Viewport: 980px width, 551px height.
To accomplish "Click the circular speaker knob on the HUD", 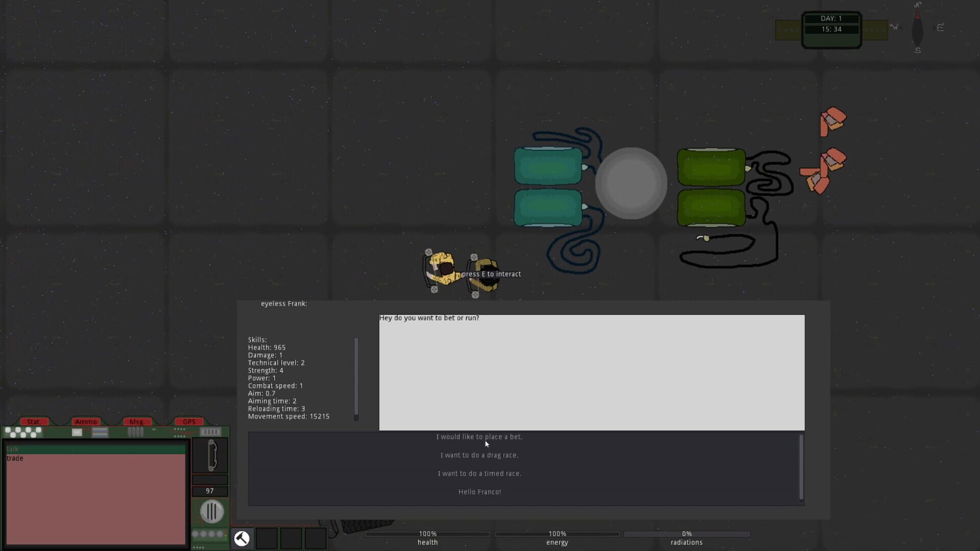I will click(x=211, y=512).
